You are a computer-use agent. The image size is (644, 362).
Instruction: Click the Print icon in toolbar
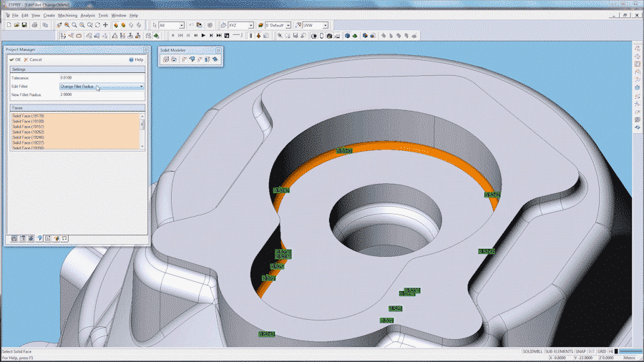[x=35, y=25]
